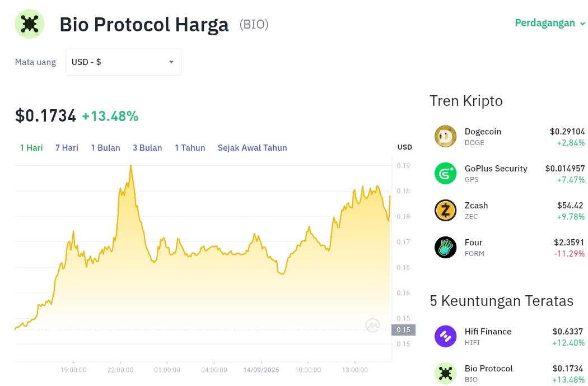This screenshot has width=588, height=386.
Task: Select the 1 Tahun chart range
Action: coord(190,148)
